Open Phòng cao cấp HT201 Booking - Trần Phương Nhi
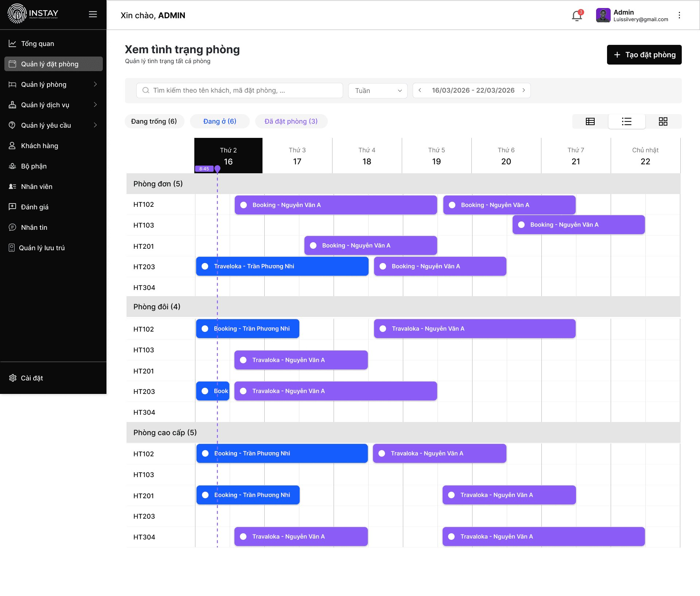Screen dimensions: 700x596 point(248,495)
